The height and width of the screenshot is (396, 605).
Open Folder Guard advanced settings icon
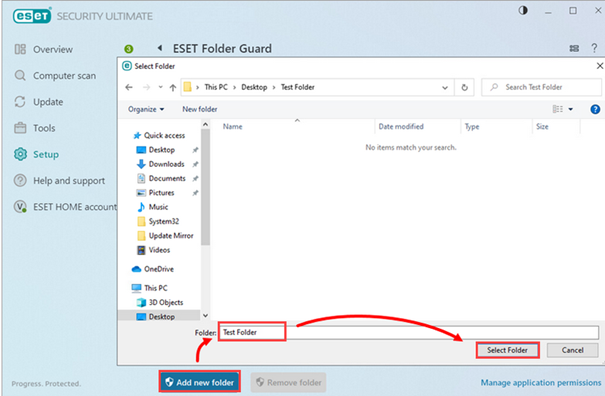574,48
